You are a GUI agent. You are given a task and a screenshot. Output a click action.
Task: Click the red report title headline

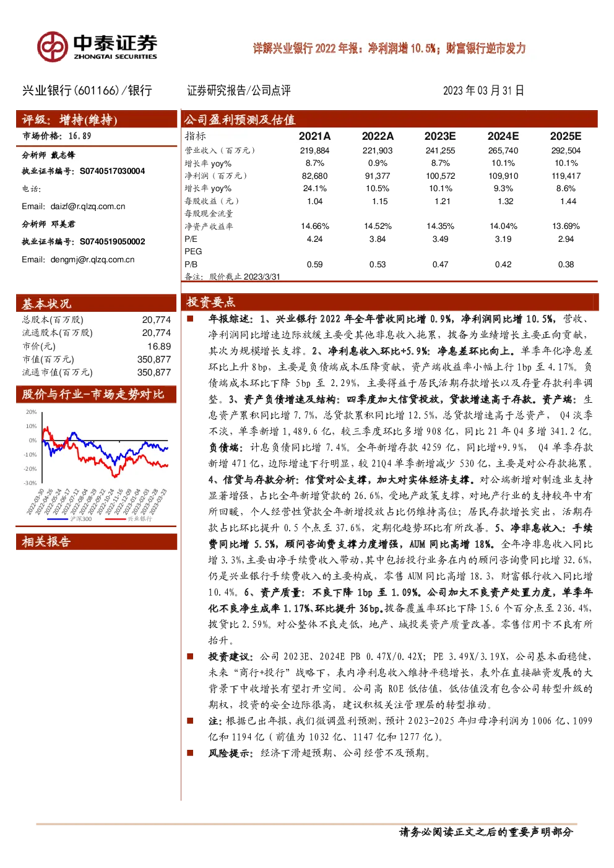click(389, 48)
